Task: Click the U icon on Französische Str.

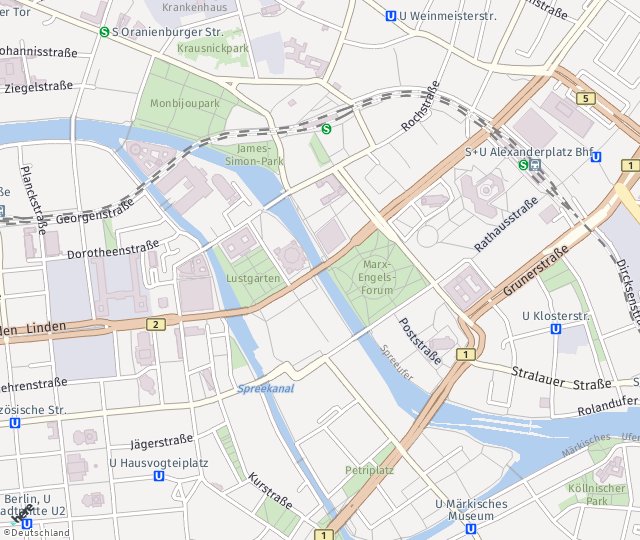Action: click(x=15, y=423)
